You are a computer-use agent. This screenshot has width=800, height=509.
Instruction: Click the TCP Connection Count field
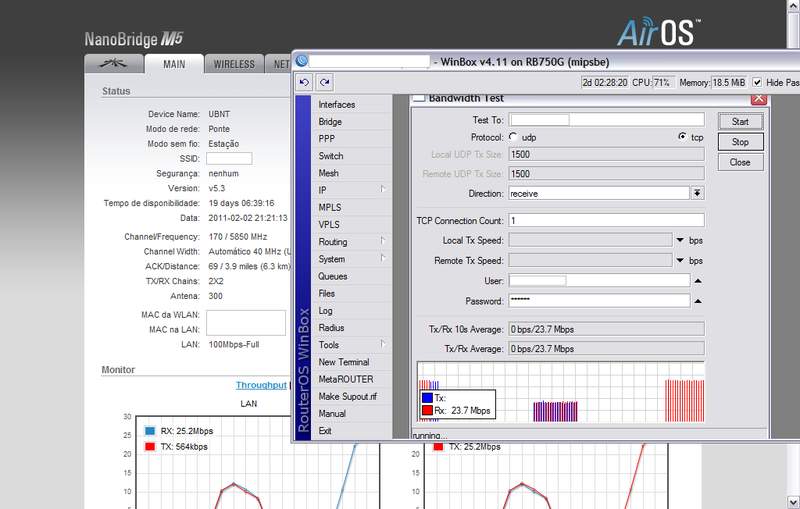(x=606, y=220)
